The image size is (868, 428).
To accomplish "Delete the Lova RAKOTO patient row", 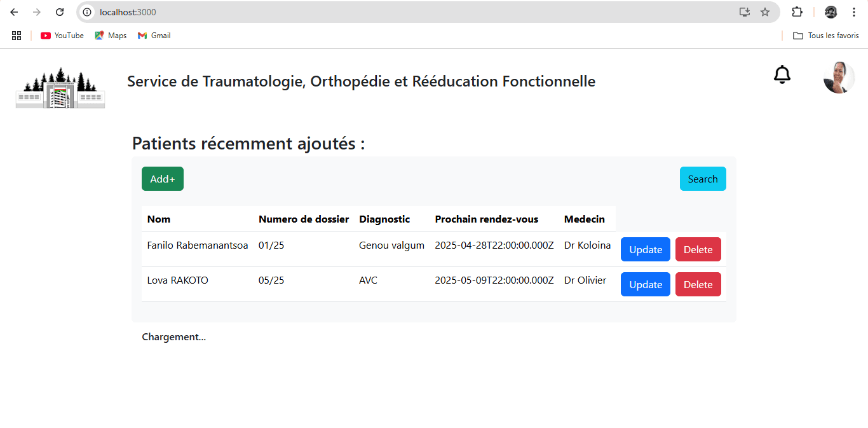I will [x=698, y=284].
